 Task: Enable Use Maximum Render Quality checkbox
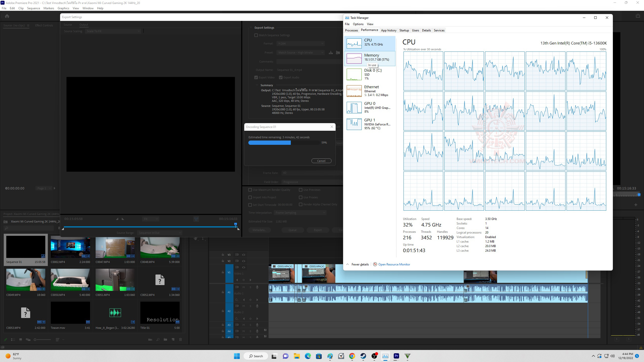point(250,190)
